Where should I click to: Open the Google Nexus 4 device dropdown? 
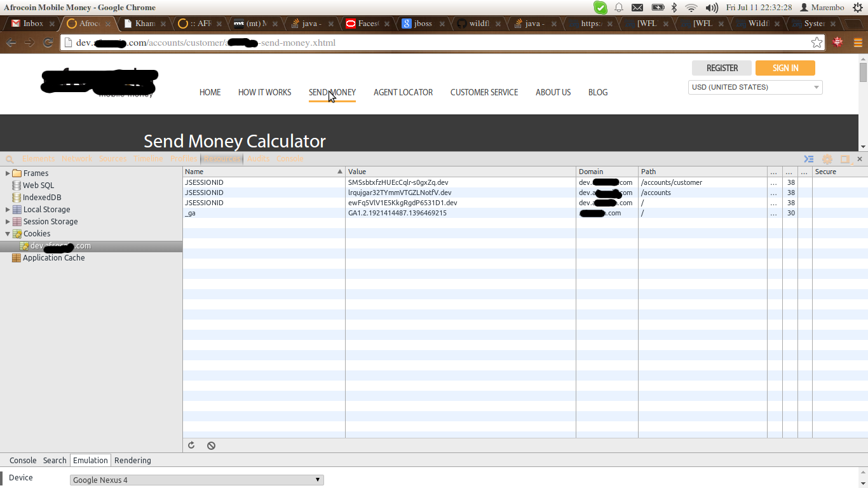pyautogui.click(x=197, y=480)
